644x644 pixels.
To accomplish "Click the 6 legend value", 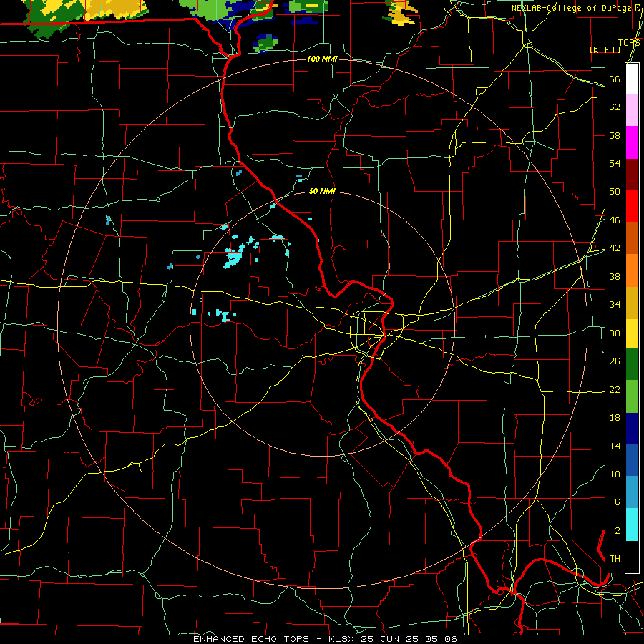I will click(617, 502).
